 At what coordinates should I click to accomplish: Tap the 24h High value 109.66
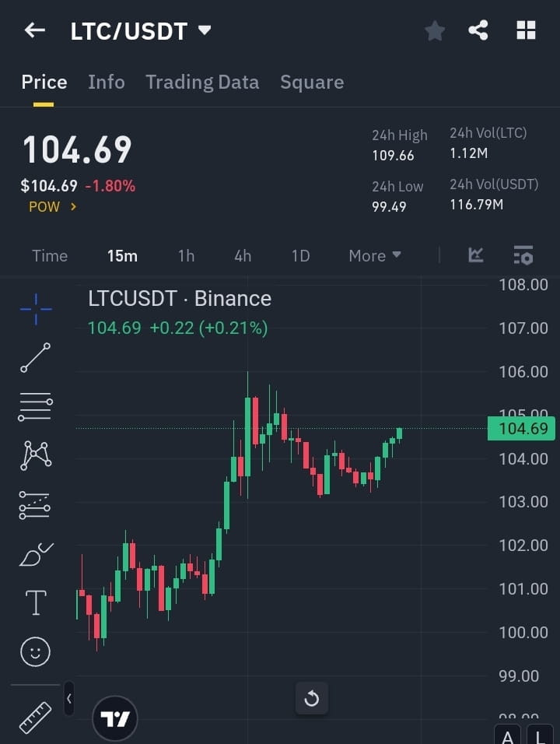pos(393,156)
